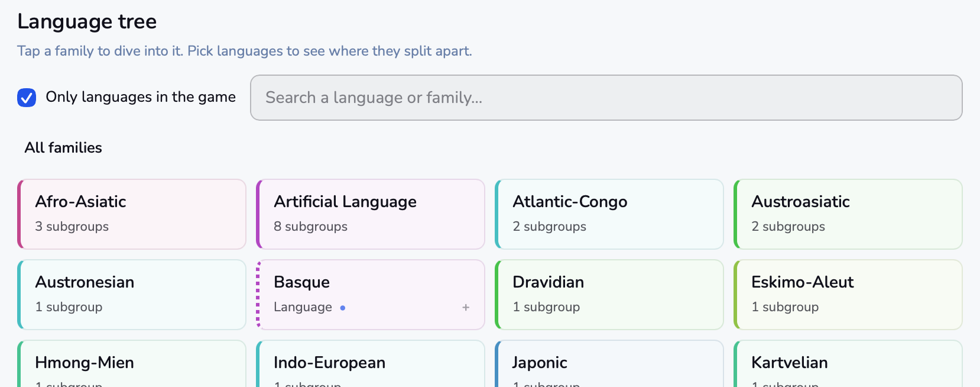Expand the Eskimo-Aleut family
Image resolution: width=980 pixels, height=387 pixels.
coord(848,295)
